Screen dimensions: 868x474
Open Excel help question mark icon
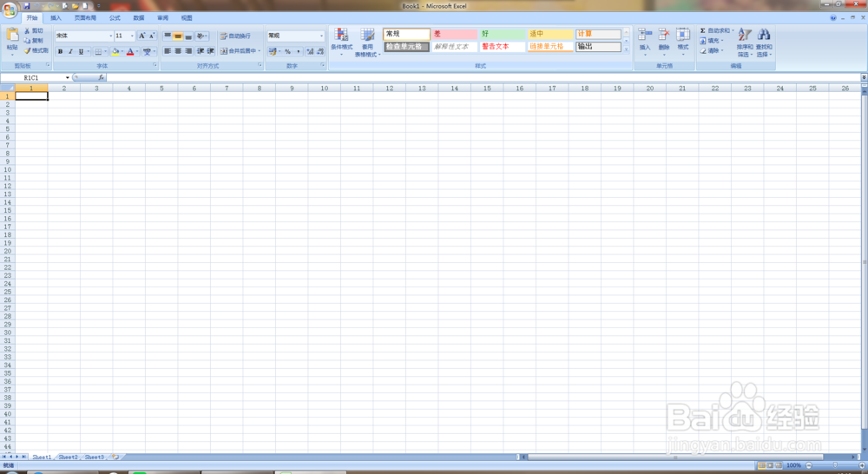(x=833, y=17)
